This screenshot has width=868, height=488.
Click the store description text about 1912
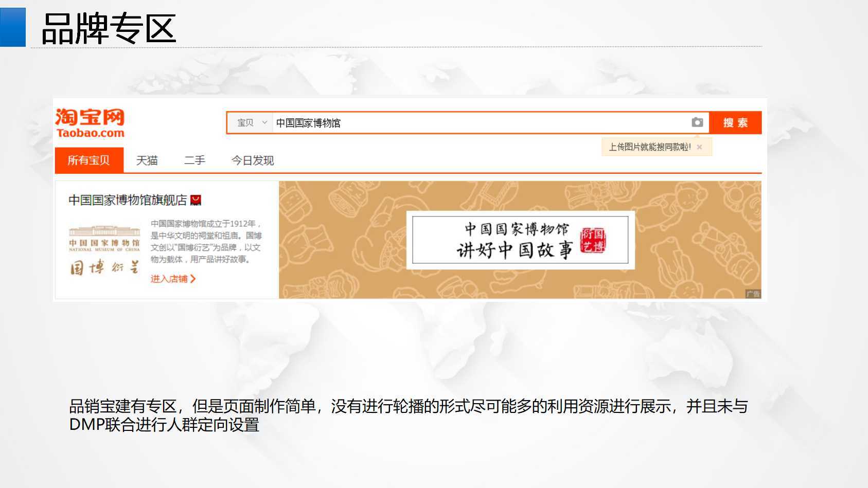coord(206,241)
